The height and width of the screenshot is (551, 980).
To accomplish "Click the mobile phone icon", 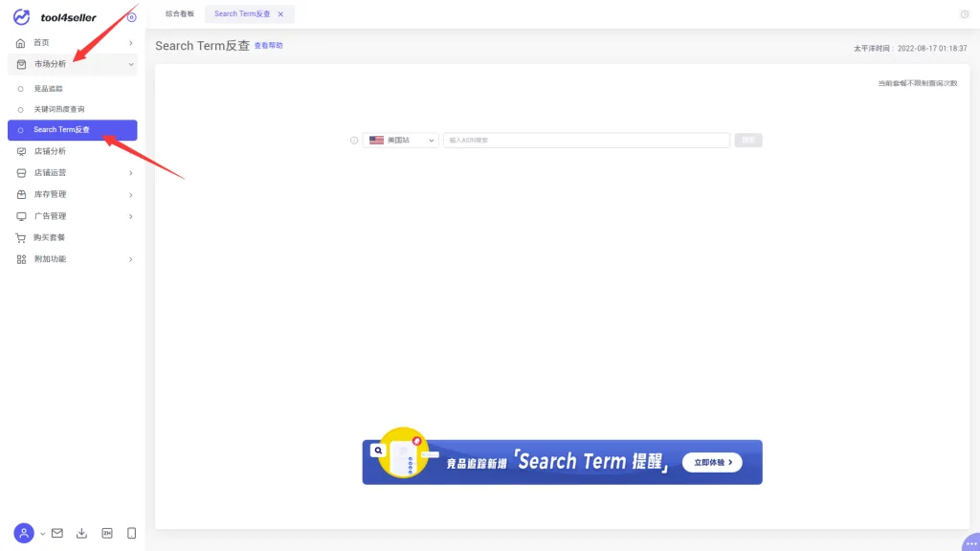I will point(131,534).
